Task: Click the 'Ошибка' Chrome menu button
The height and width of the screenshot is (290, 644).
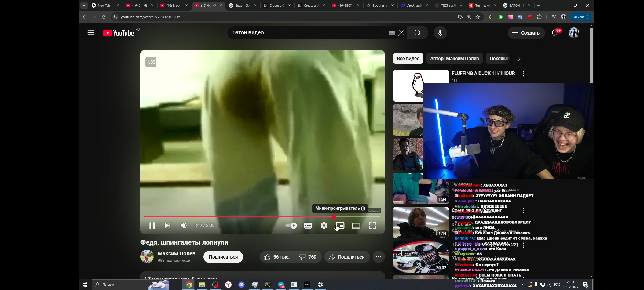Action: (581, 17)
